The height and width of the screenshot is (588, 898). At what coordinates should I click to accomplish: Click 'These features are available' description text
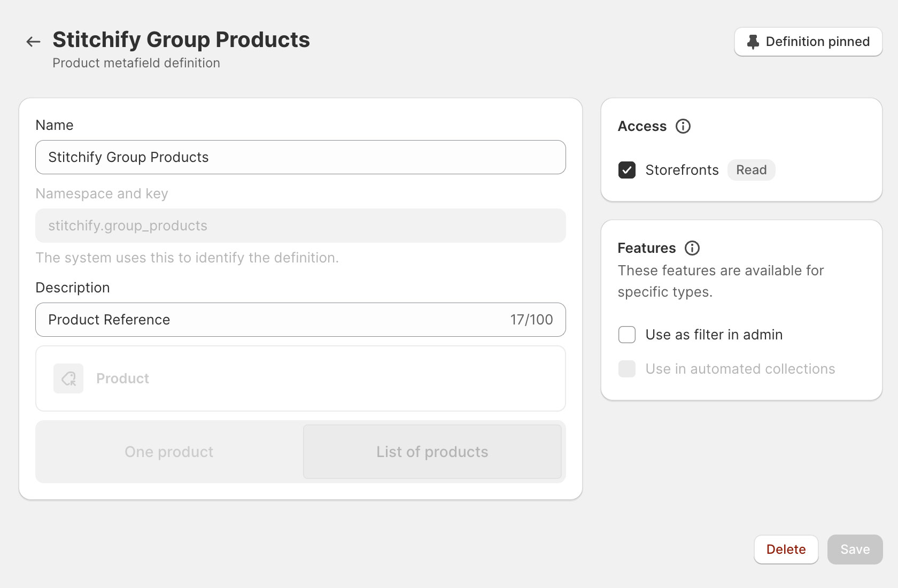721,281
